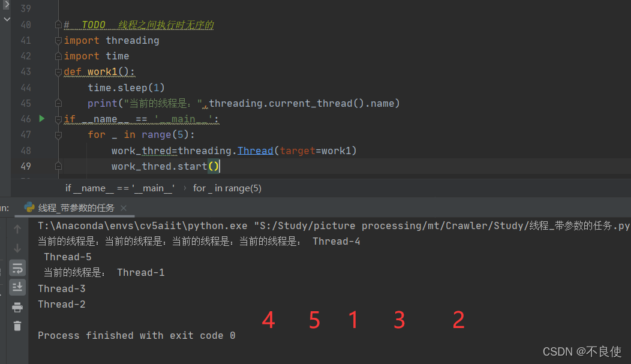Click the Thread class link in code
This screenshot has width=631, height=364.
click(255, 151)
